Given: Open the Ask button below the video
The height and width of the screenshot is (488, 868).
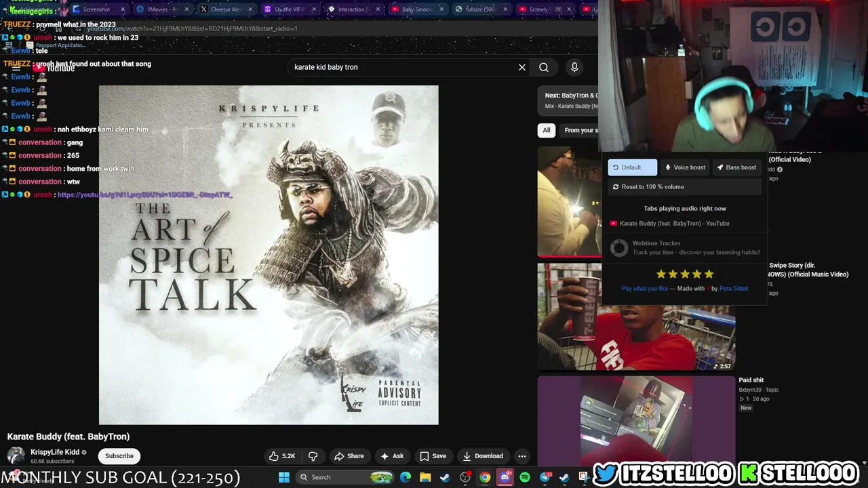Looking at the screenshot, I should coord(392,456).
